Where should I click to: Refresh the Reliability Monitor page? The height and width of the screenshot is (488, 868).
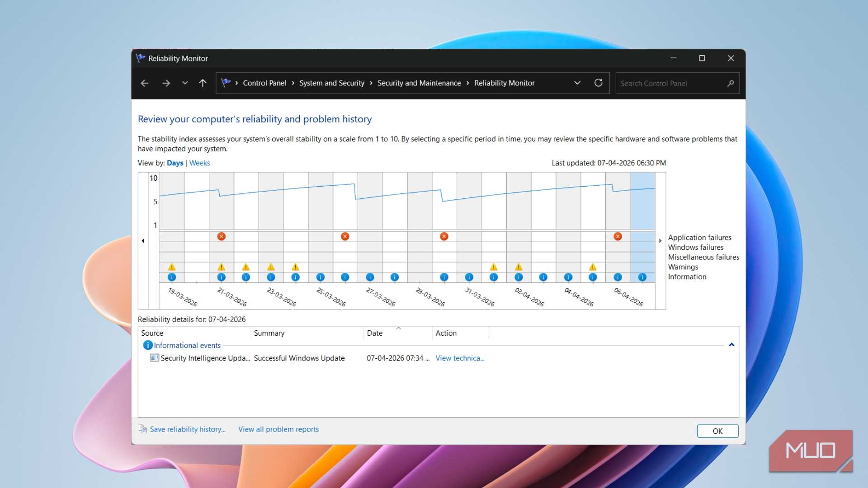click(x=598, y=83)
